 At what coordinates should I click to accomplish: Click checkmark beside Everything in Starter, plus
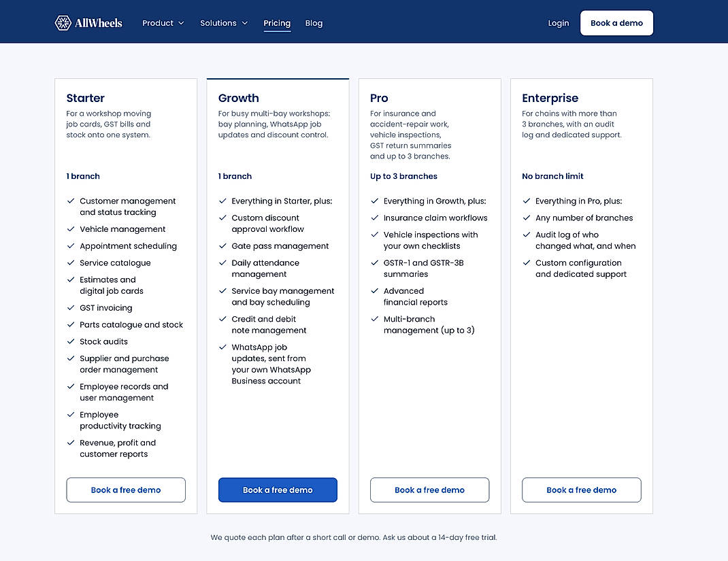[222, 201]
